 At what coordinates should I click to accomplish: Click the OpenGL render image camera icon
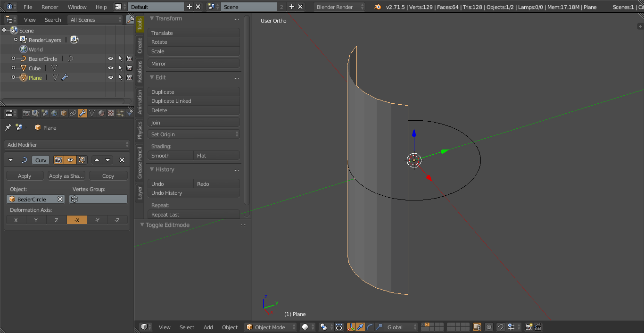click(x=528, y=327)
